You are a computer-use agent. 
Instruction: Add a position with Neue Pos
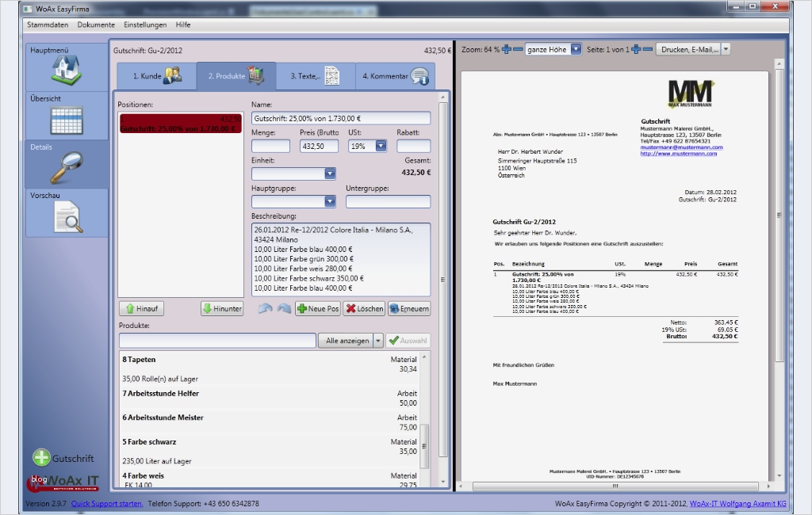coord(317,309)
